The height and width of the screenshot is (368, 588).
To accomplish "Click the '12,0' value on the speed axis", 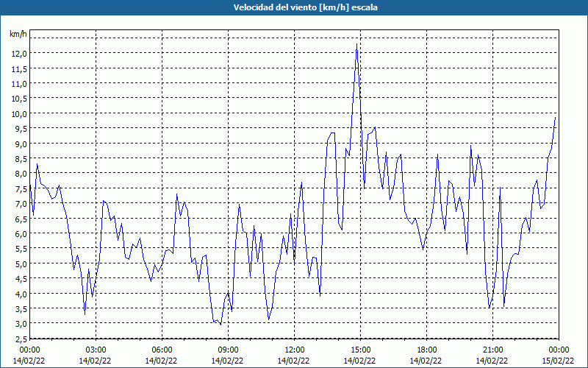I will coord(19,54).
